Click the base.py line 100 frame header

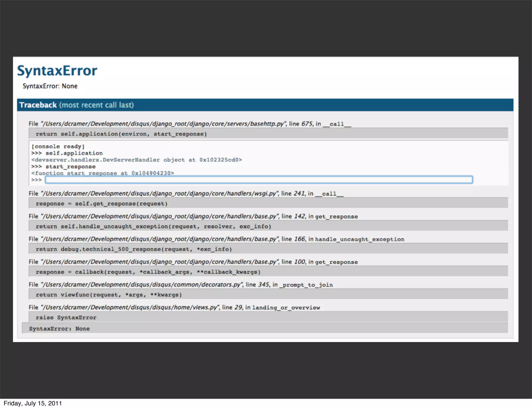193,262
